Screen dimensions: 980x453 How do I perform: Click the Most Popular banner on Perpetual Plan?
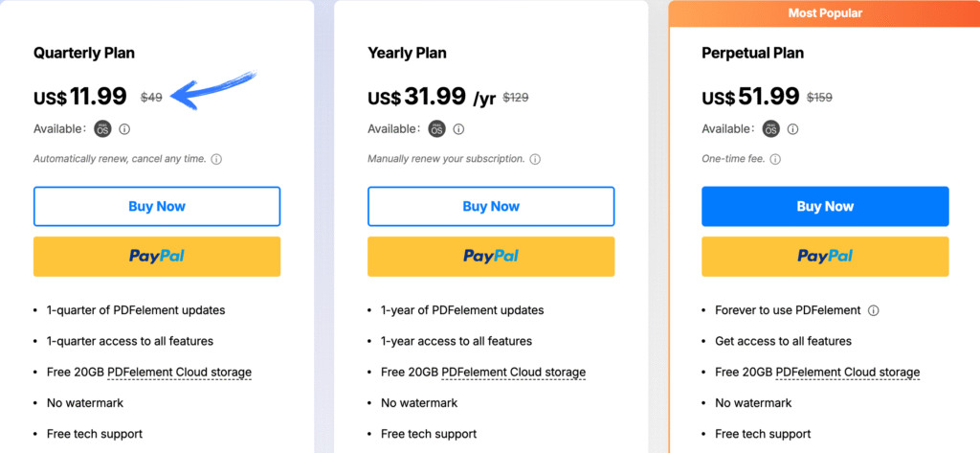click(825, 13)
